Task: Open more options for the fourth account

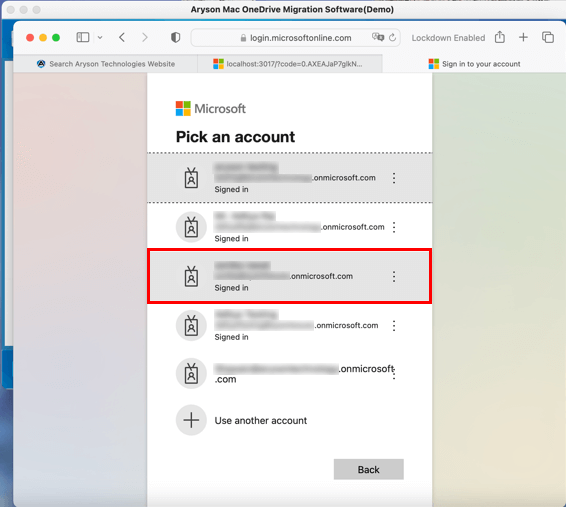Action: click(x=394, y=326)
